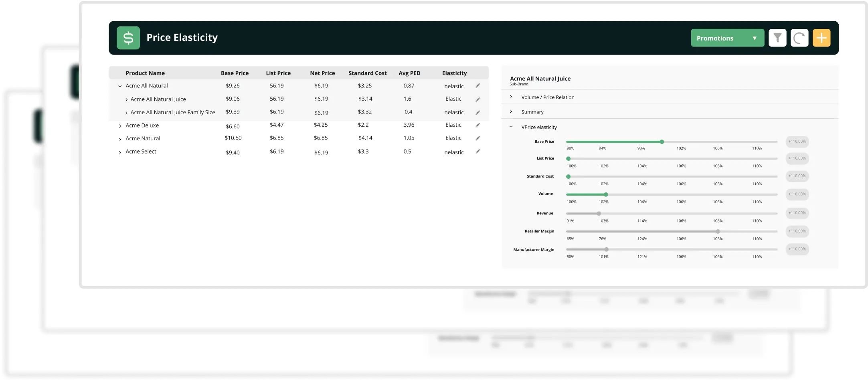Expand the Summary section
868x380 pixels.
[x=511, y=111]
